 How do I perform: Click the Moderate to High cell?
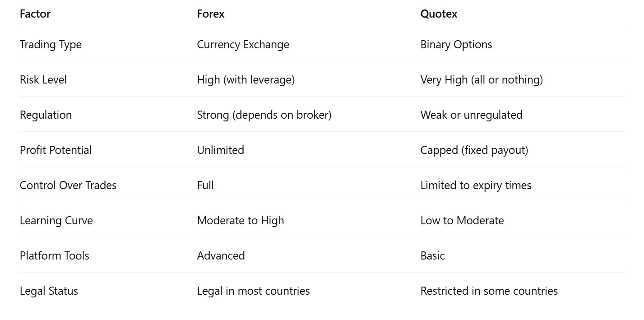[241, 221]
